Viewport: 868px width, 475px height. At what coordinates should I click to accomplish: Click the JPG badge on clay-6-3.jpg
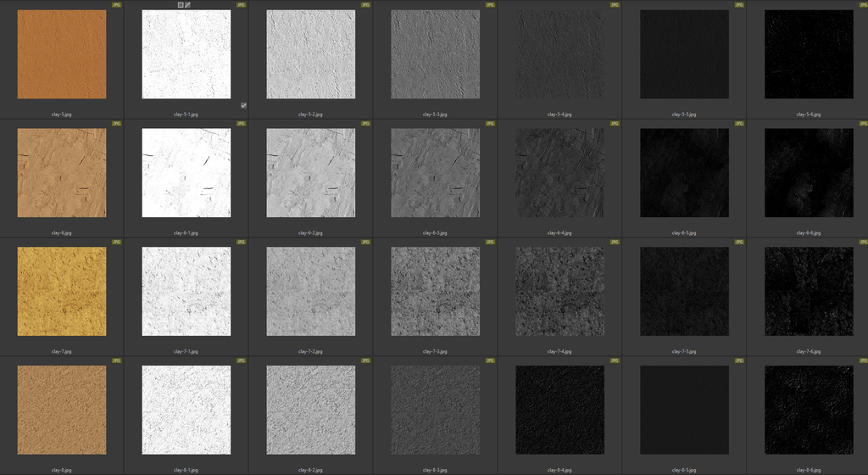(x=490, y=124)
